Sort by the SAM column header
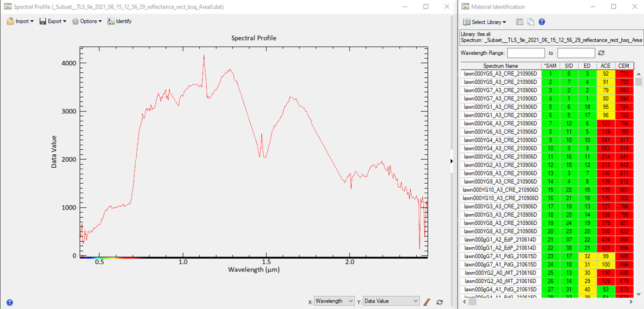Screen dimensions: 644x309 [549, 66]
